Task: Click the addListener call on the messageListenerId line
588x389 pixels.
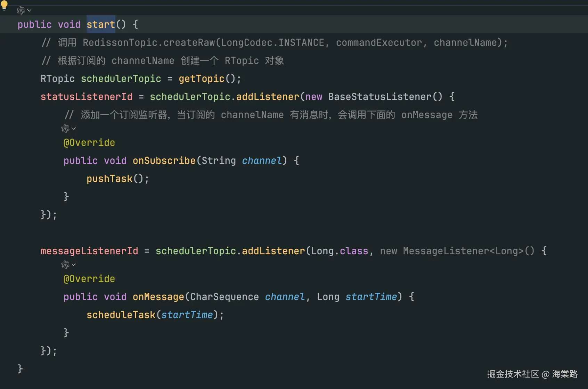Action: (273, 251)
